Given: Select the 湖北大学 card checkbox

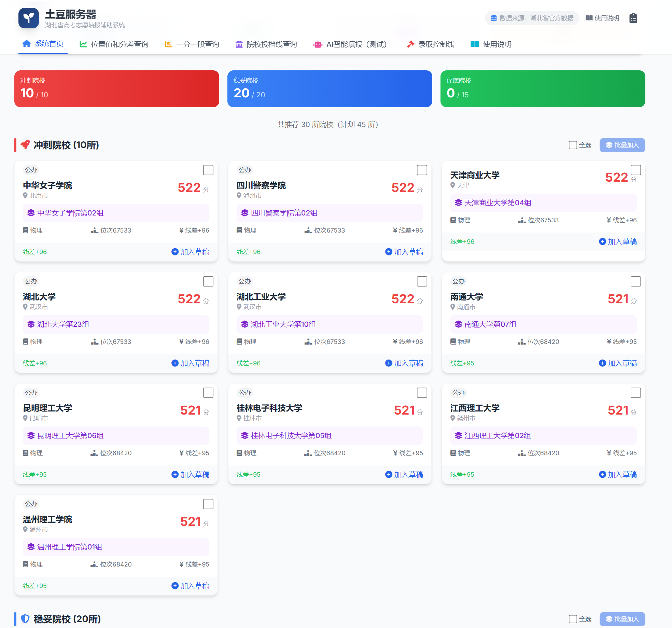Looking at the screenshot, I should [208, 281].
